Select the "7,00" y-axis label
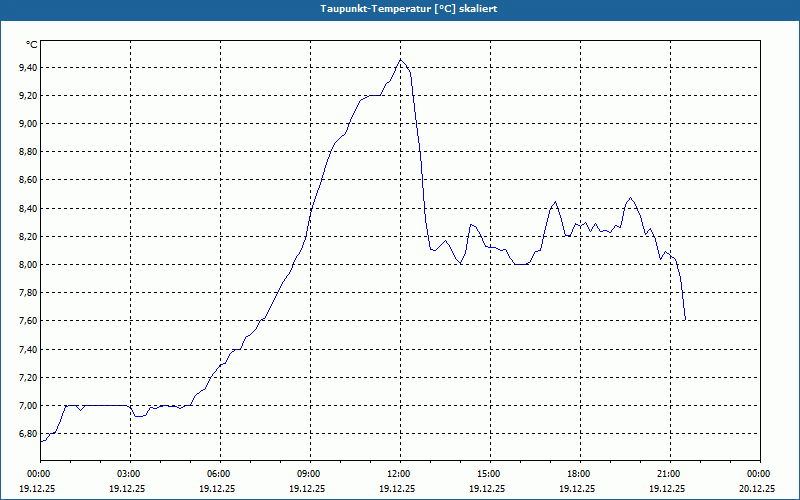The image size is (800, 500). (x=29, y=406)
